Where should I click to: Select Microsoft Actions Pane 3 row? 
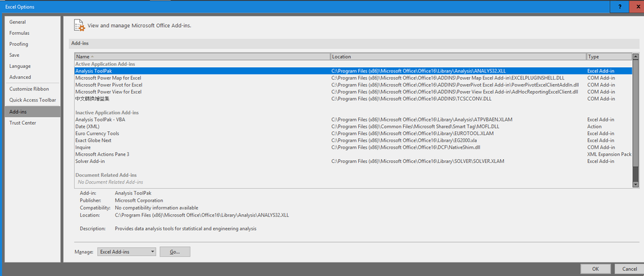click(x=353, y=154)
